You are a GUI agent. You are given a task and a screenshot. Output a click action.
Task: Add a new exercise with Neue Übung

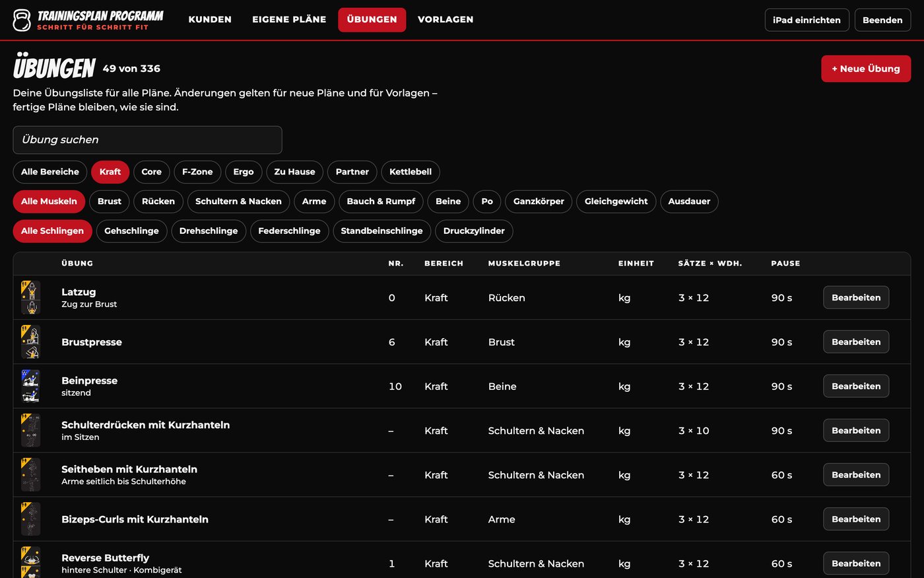(866, 69)
